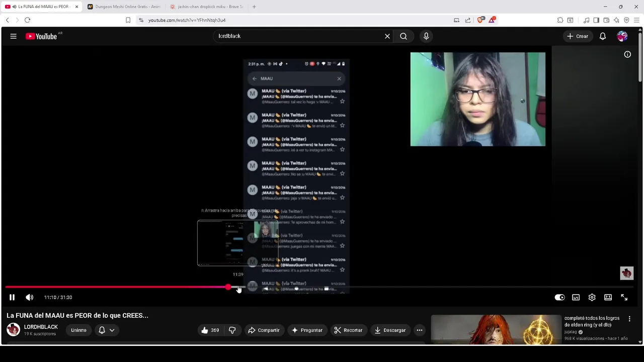This screenshot has height=362, width=644.
Task: Toggle the autoplay switch in player
Action: click(x=559, y=297)
